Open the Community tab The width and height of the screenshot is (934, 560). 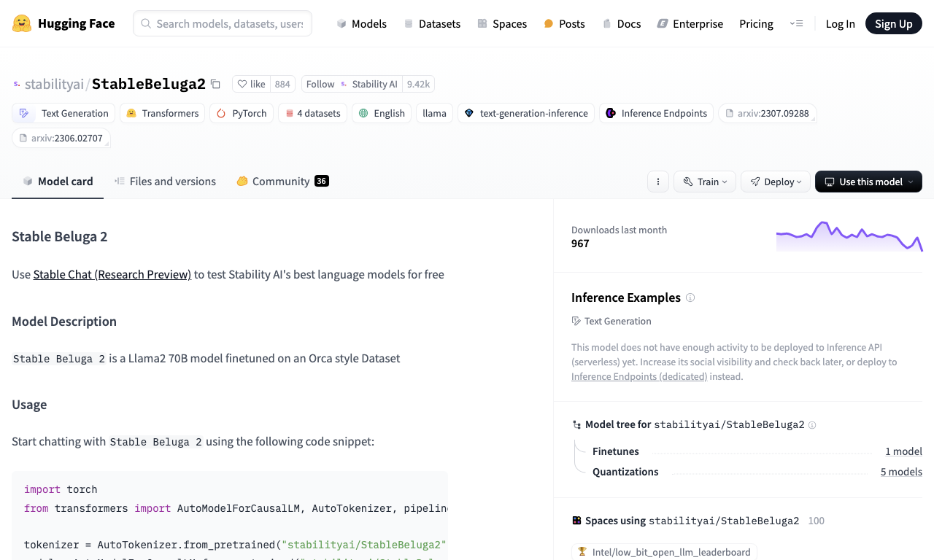click(x=282, y=182)
